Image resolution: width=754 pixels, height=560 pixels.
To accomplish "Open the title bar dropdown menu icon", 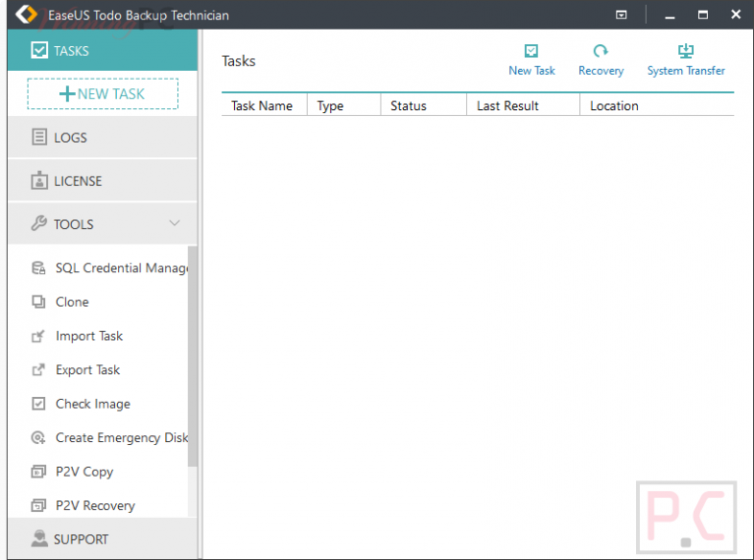I will (x=621, y=15).
